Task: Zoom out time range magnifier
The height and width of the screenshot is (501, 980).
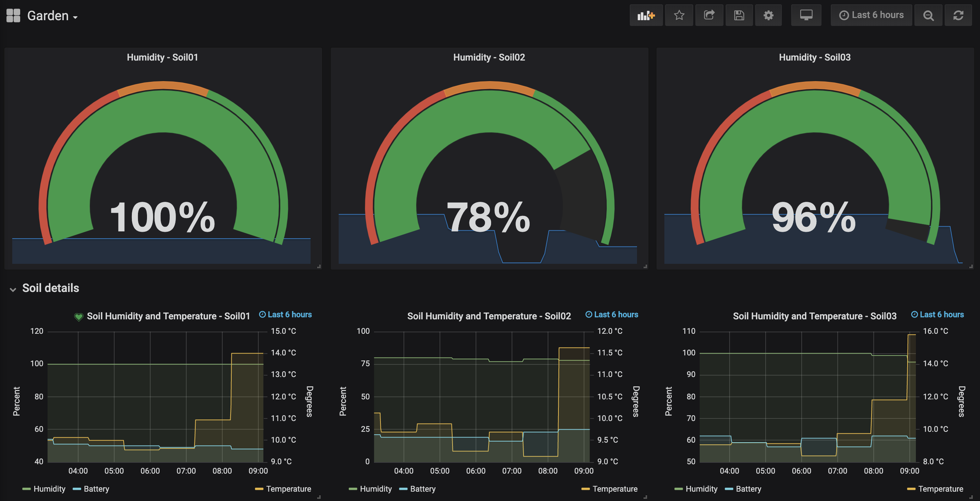Action: point(928,15)
